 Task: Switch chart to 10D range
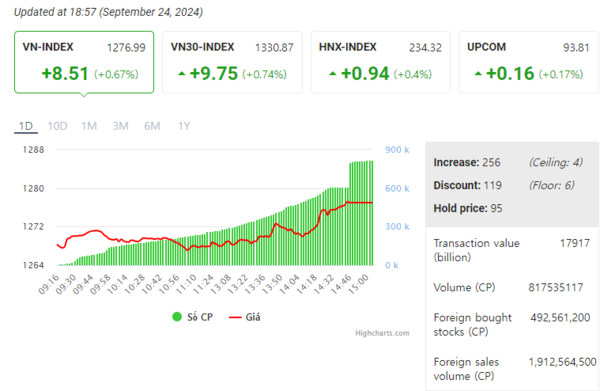click(x=57, y=126)
